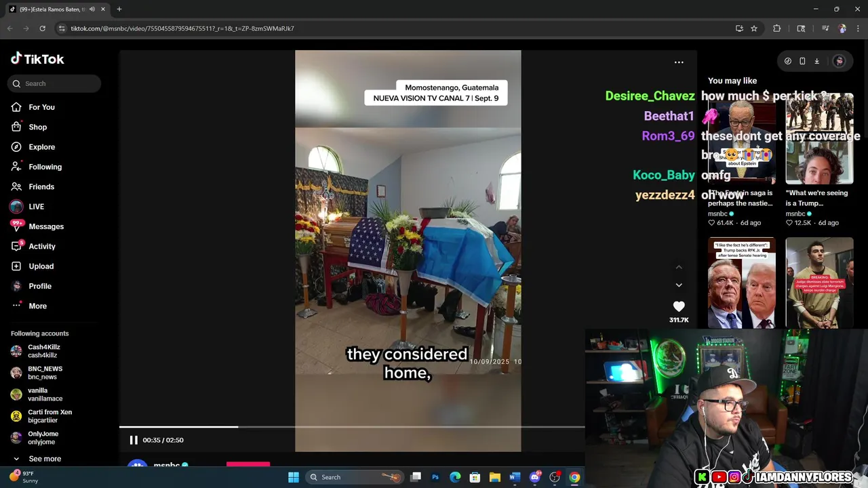Like the video with the heart icon
The height and width of the screenshot is (488, 868).
tap(679, 306)
